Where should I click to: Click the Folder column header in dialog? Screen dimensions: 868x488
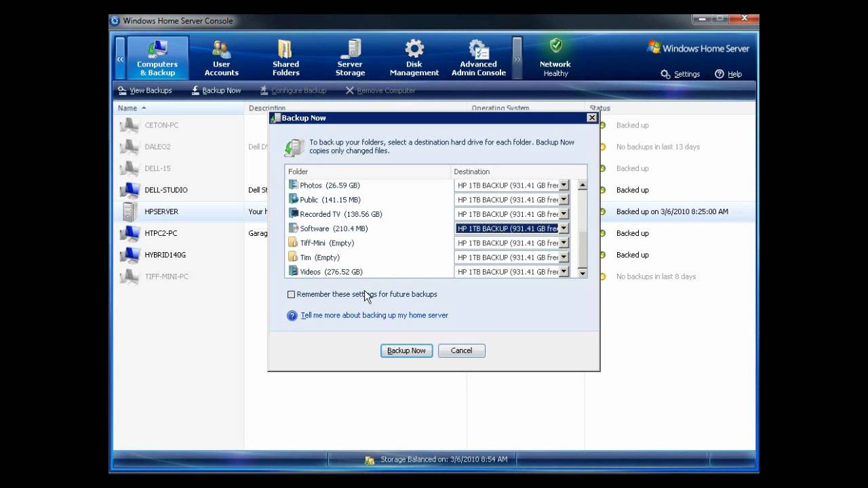368,171
